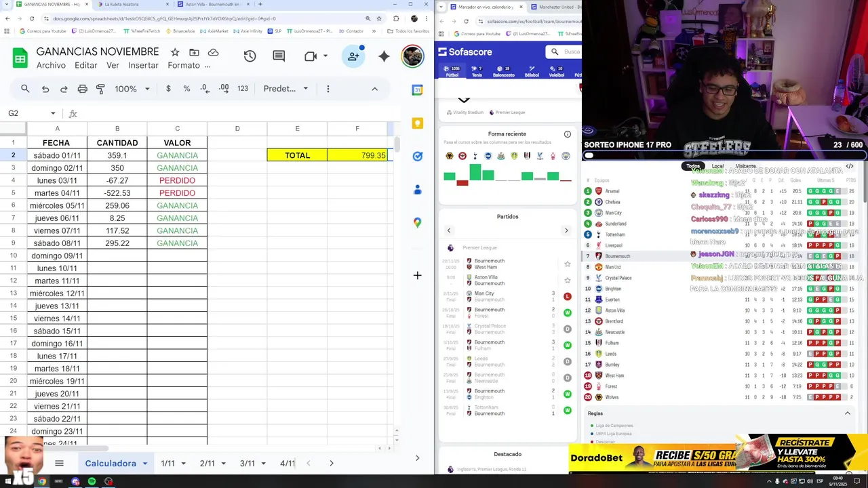Open the 123 number format menu
Viewport: 868px width, 488px height.
(x=243, y=89)
